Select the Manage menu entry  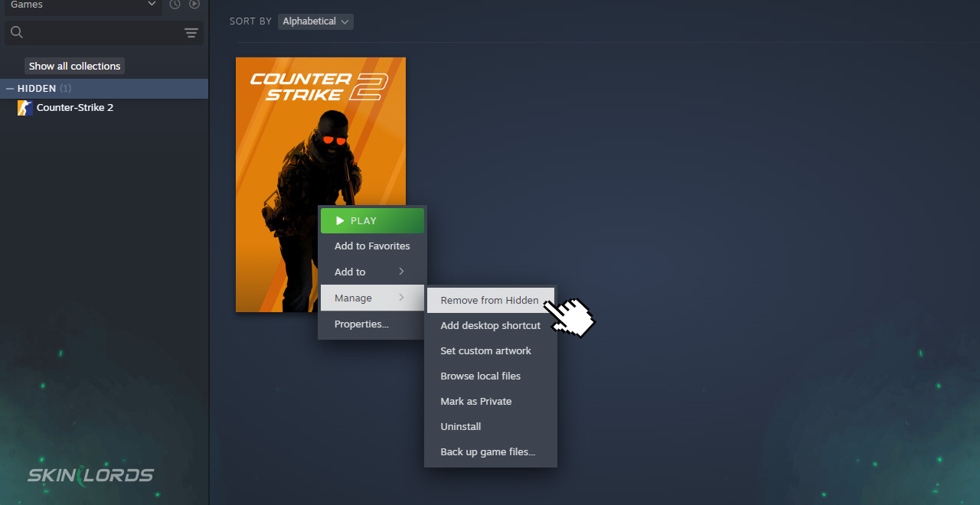372,298
